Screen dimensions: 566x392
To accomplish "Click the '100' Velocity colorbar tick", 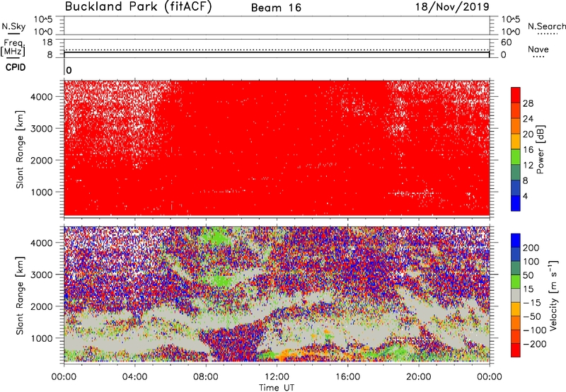I will [x=531, y=261].
